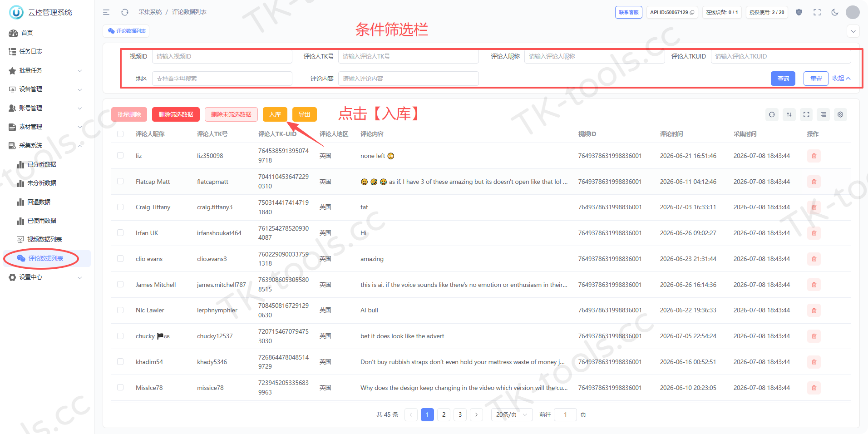Select the 评论数据列表 page tab

[x=126, y=31]
